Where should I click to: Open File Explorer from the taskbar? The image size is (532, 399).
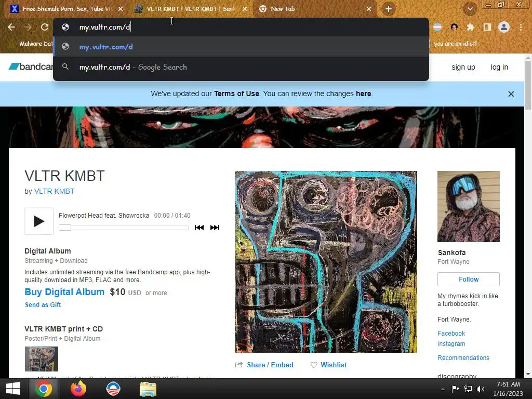(148, 389)
